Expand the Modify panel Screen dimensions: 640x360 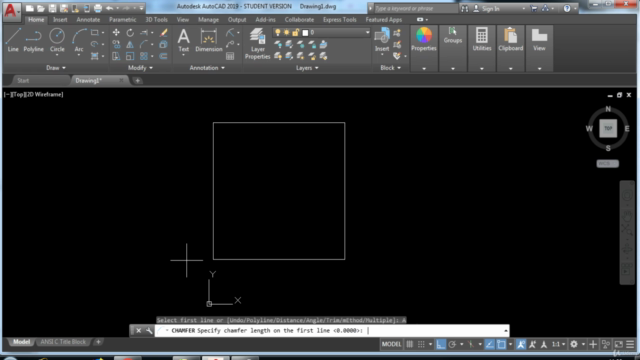(140, 68)
